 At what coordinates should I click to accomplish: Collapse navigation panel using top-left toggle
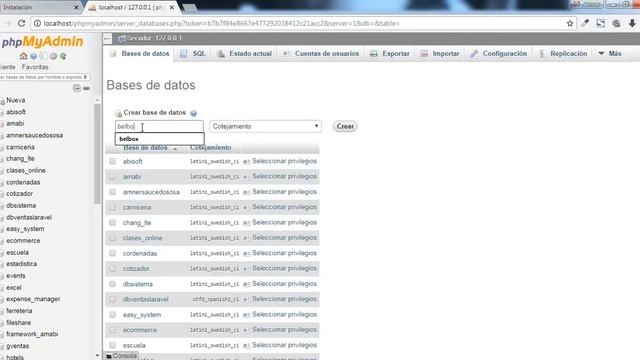click(x=107, y=38)
